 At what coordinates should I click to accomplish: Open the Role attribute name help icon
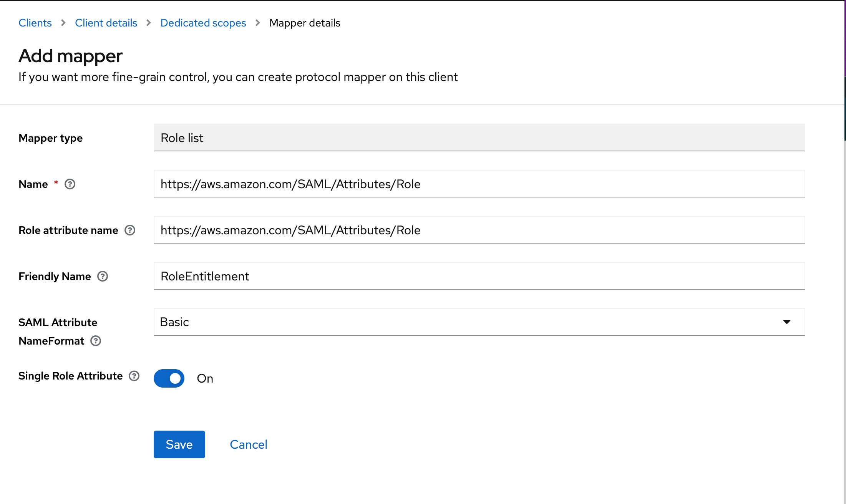pos(130,230)
